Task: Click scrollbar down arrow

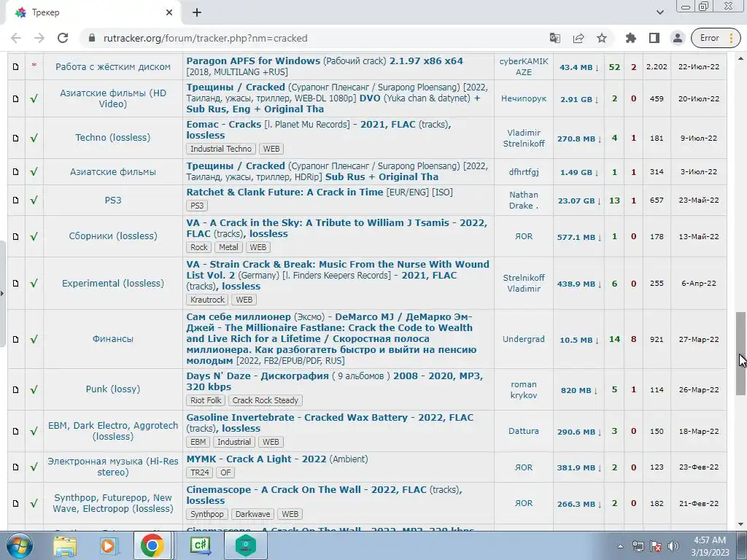Action: pyautogui.click(x=740, y=524)
